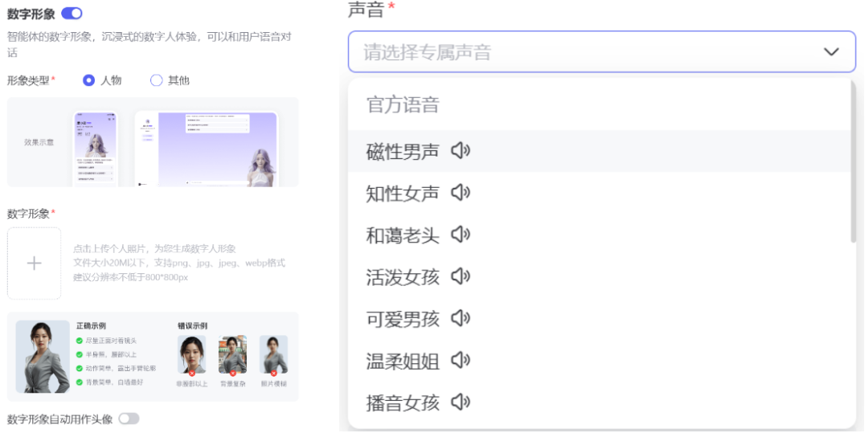This screenshot has width=868, height=433.
Task: Play preview of 磁性男声 voice
Action: (x=461, y=151)
